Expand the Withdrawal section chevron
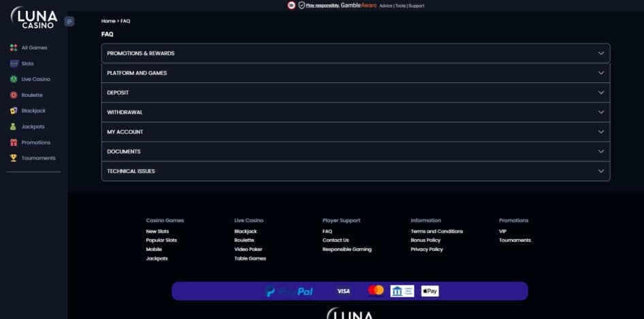The image size is (644, 319). [x=601, y=112]
